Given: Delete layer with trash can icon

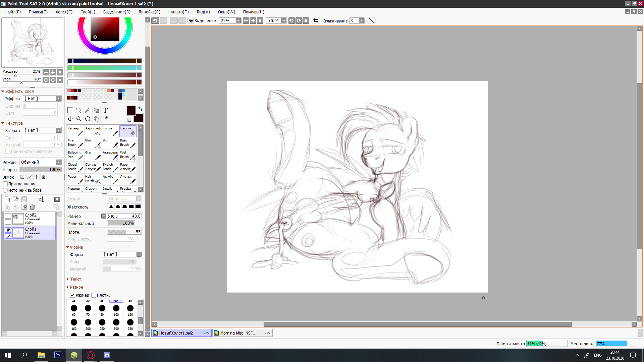Looking at the screenshot, I should pyautogui.click(x=32, y=207).
